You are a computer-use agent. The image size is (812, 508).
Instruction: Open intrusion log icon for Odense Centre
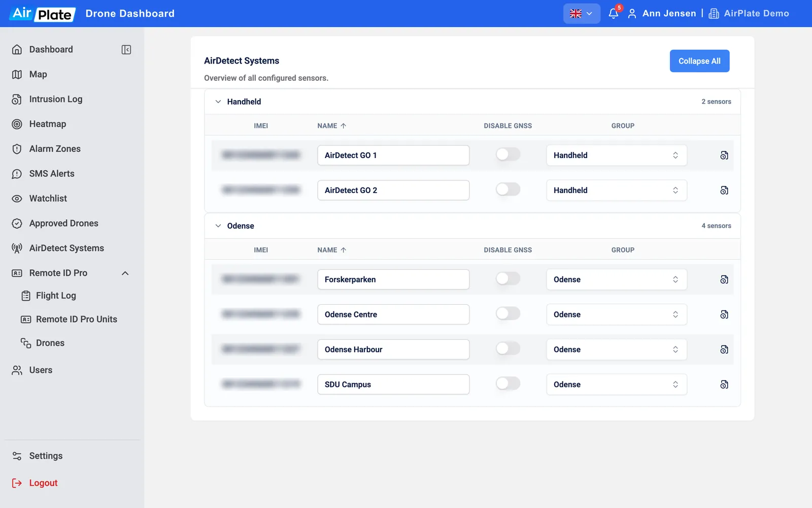coord(724,315)
